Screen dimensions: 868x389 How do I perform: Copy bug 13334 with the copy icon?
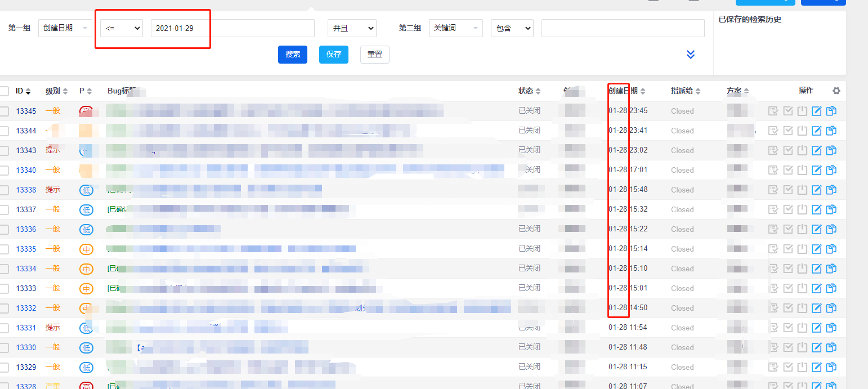(x=831, y=269)
